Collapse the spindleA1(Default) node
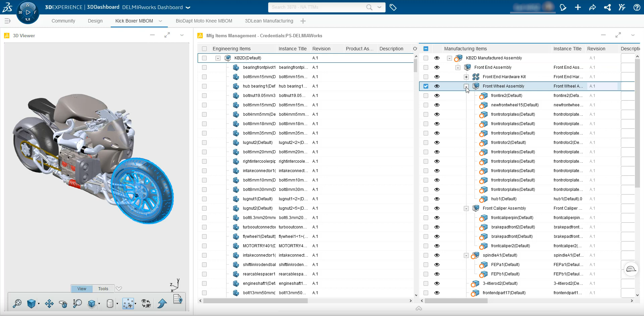This screenshot has width=644, height=316. point(466,256)
